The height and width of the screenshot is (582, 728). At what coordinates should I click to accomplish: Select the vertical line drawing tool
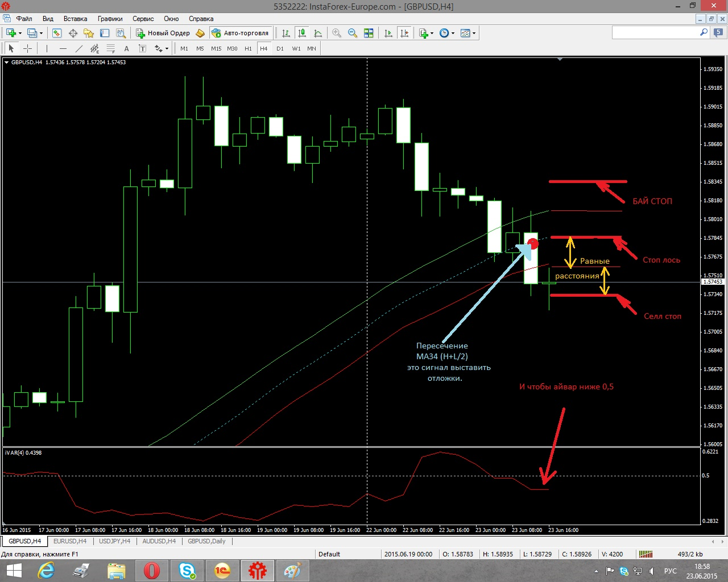pyautogui.click(x=47, y=48)
